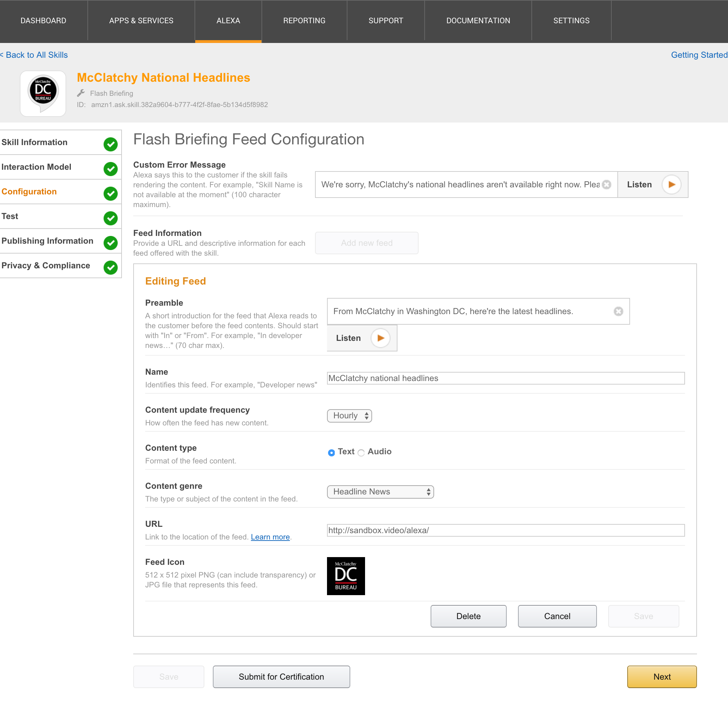Click the Feed Icon thumbnail image

[345, 576]
